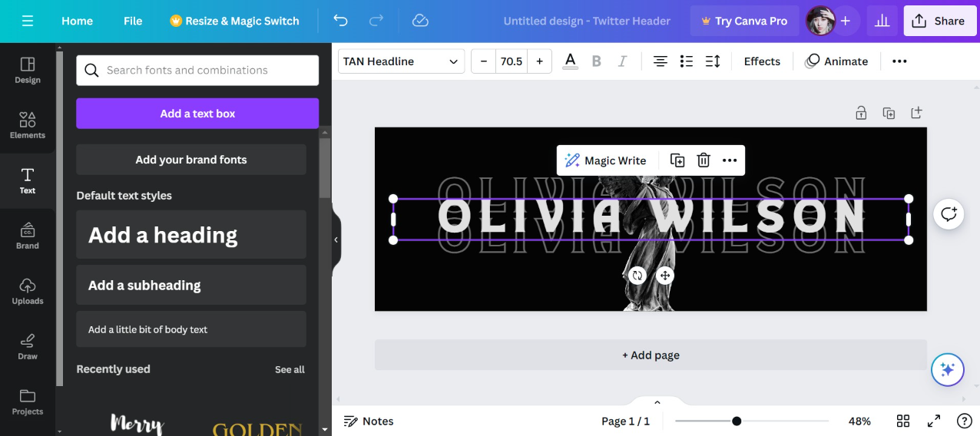The height and width of the screenshot is (436, 980).
Task: Open text color picker
Action: point(570,61)
